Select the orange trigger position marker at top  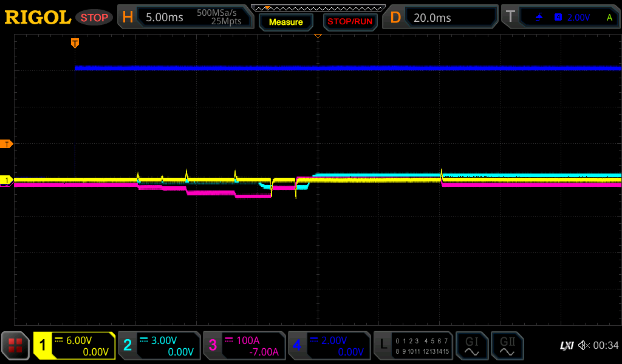[x=75, y=42]
